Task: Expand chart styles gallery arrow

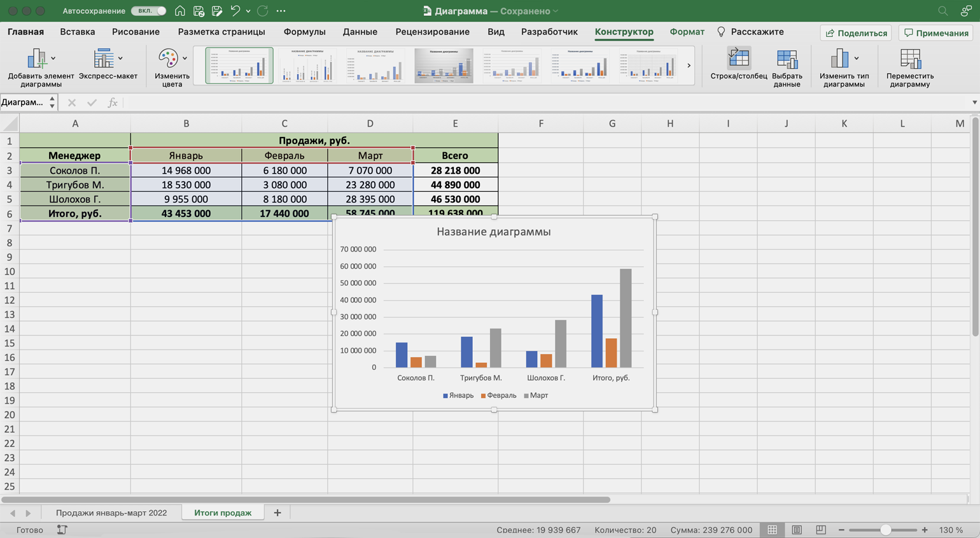Action: (689, 66)
